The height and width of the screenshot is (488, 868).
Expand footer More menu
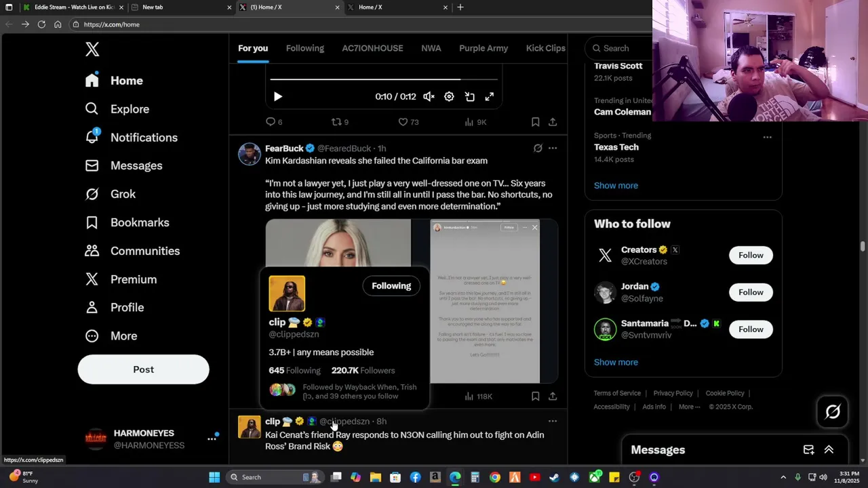pyautogui.click(x=689, y=407)
